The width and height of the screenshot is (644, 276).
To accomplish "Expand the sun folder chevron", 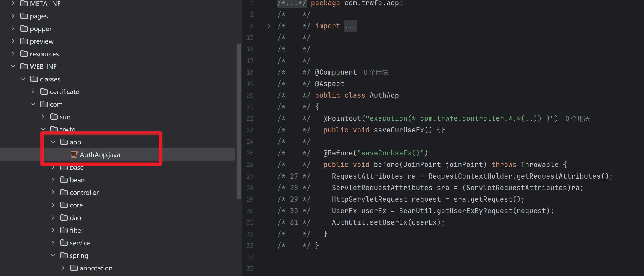I will (x=43, y=117).
